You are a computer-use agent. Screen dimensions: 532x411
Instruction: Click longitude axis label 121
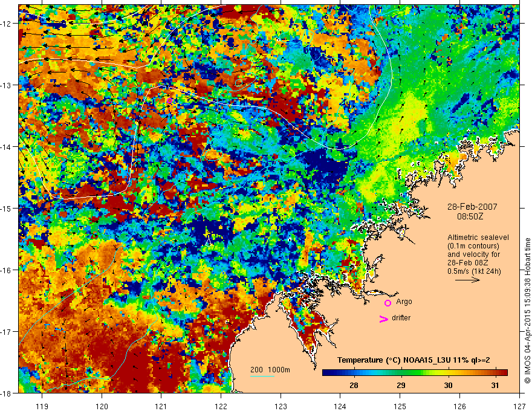161,406
